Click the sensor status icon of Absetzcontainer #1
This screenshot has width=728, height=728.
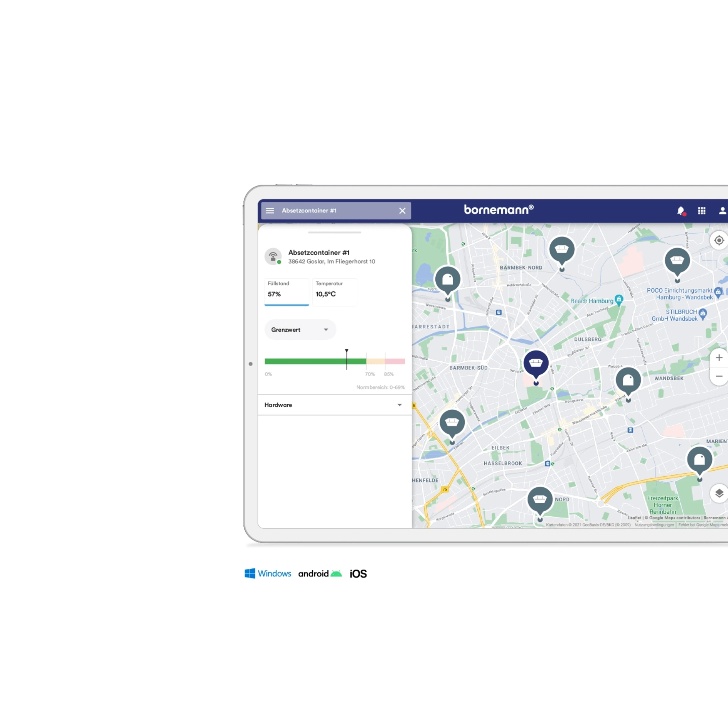click(273, 256)
